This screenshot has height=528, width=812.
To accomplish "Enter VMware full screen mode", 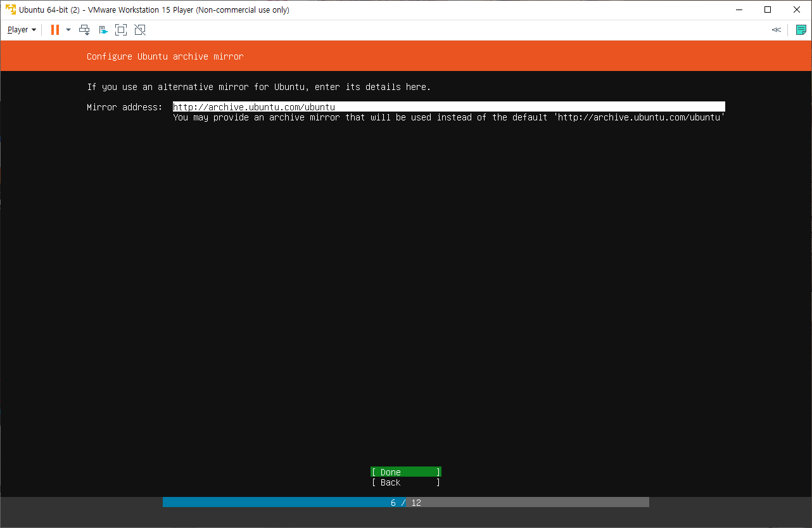I will (121, 30).
